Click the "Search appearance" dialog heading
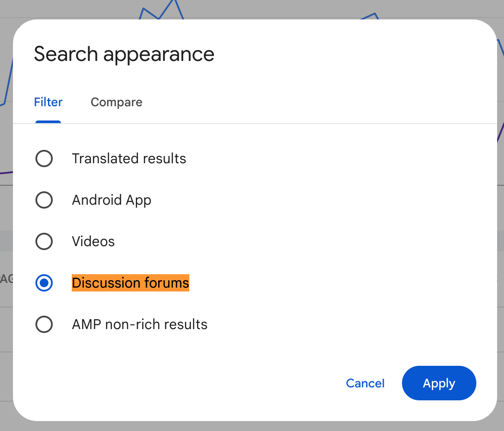Image resolution: width=504 pixels, height=431 pixels. pyautogui.click(x=124, y=54)
